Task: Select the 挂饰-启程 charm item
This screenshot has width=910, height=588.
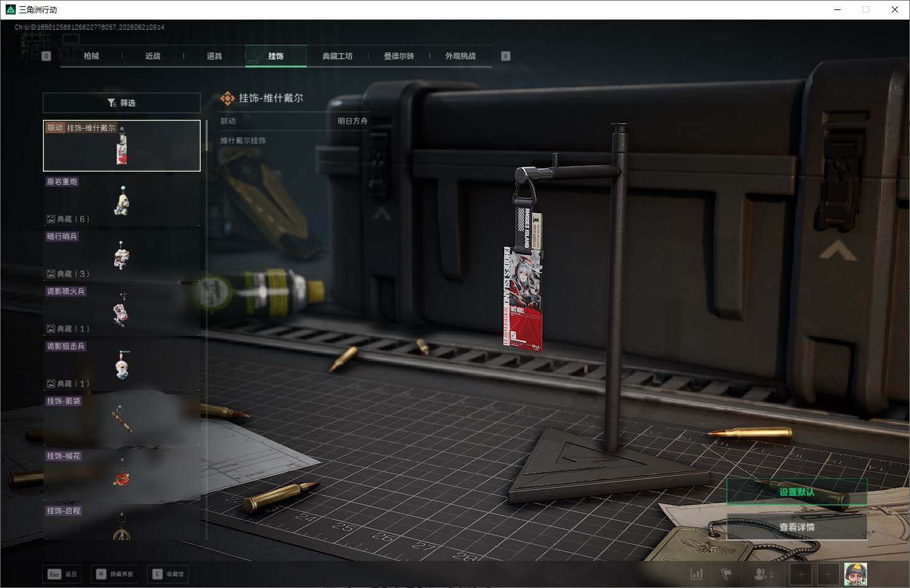Action: tap(122, 522)
